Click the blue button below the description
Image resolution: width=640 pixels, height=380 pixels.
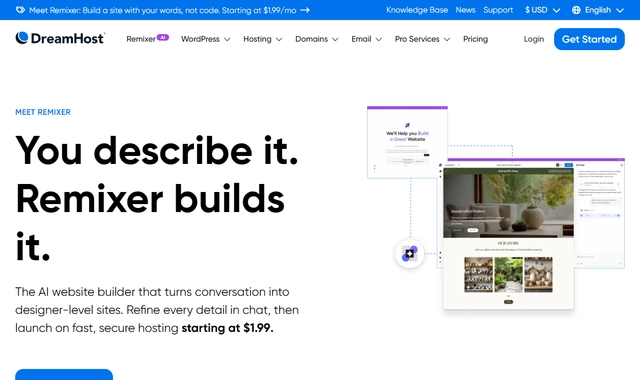(x=64, y=374)
